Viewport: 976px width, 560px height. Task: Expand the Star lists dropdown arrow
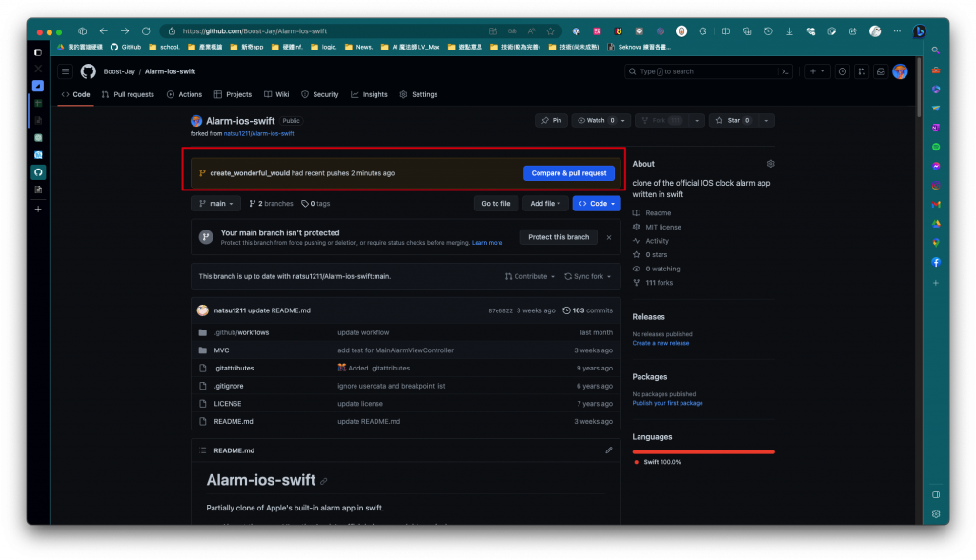pos(766,121)
